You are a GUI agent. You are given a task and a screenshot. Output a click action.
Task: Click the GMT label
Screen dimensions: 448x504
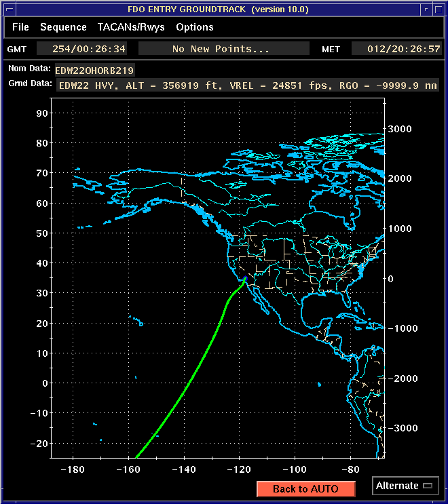click(x=17, y=49)
